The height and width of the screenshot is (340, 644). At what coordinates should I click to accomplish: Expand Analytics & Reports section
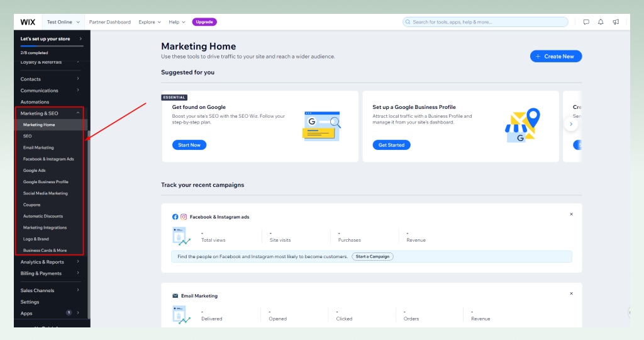pos(50,262)
